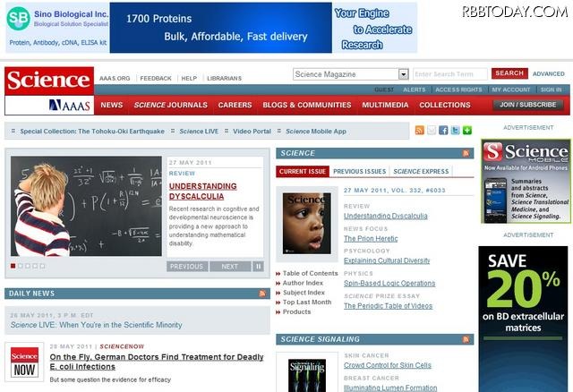Open Explaining Cultural Diversity article

click(x=387, y=260)
